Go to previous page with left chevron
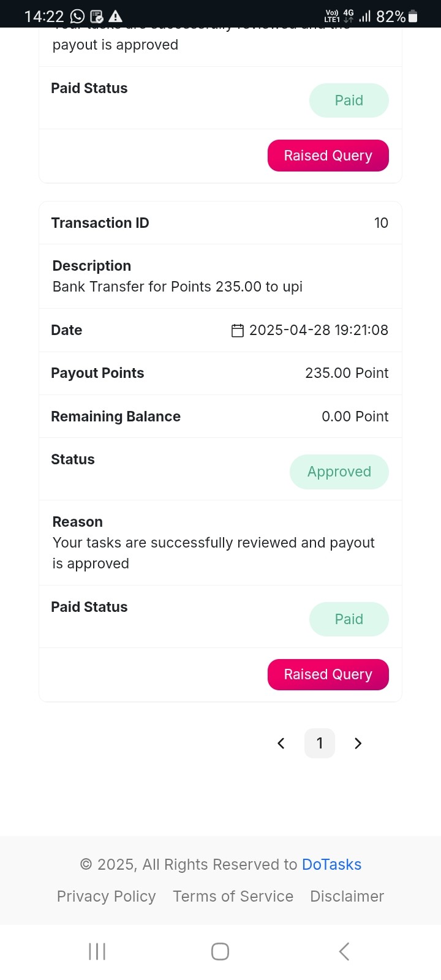The image size is (441, 980). tap(281, 743)
